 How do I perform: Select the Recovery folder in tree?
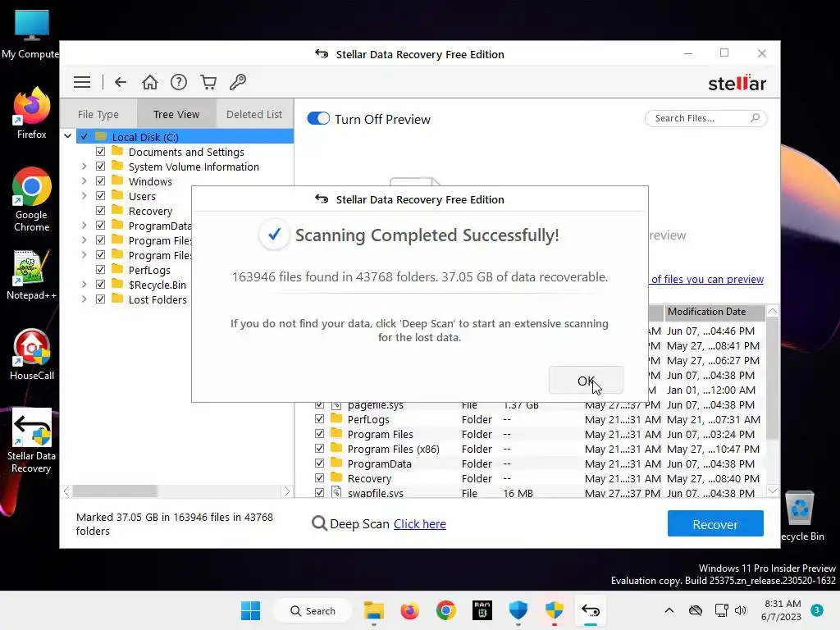point(150,211)
